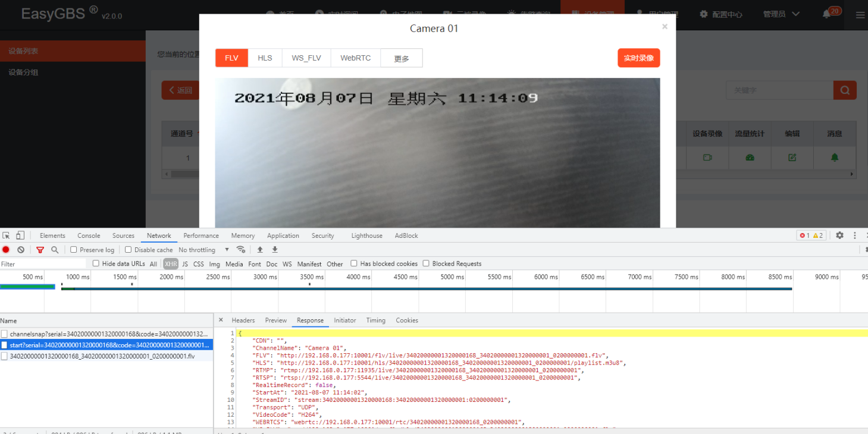Open the hamburger menu in EasyGBS header

[860, 15]
